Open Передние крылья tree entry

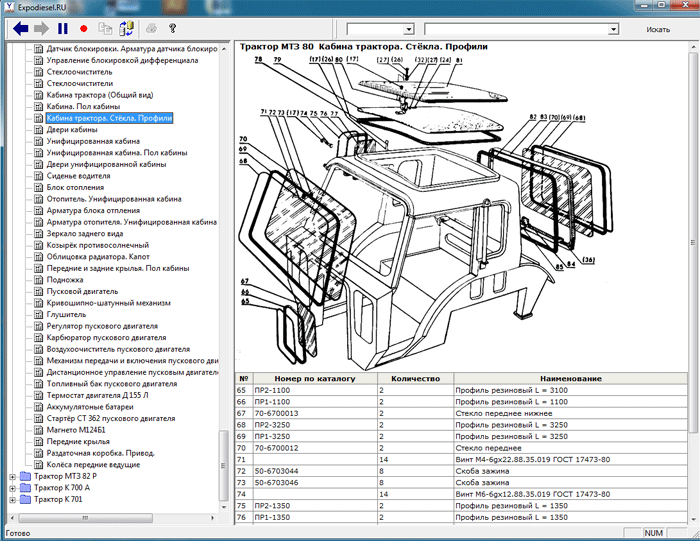tap(78, 442)
